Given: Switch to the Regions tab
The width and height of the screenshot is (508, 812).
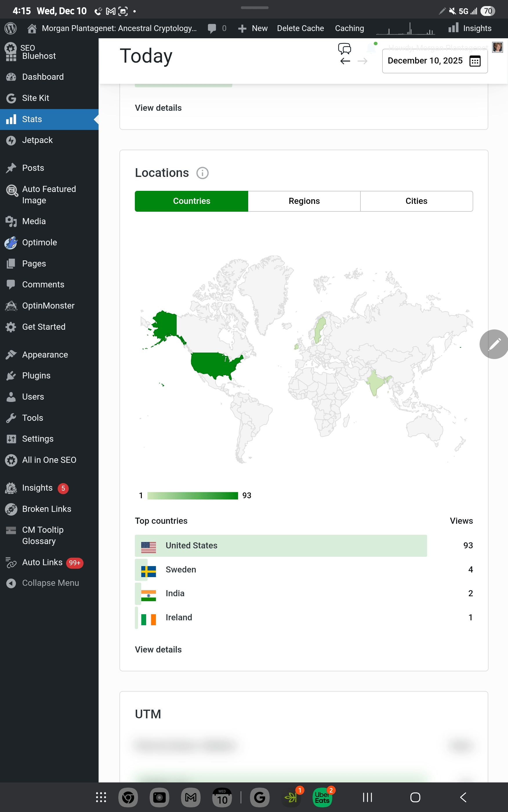Looking at the screenshot, I should [x=304, y=201].
